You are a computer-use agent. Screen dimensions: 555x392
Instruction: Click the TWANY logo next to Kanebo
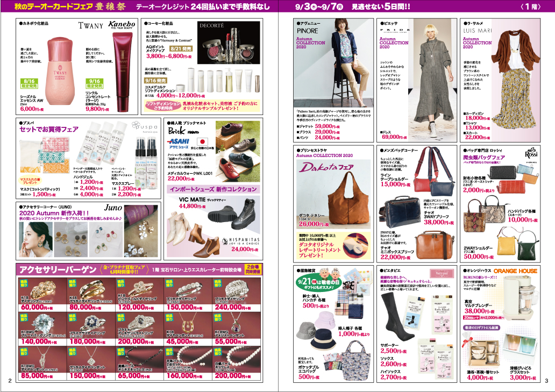(90, 25)
